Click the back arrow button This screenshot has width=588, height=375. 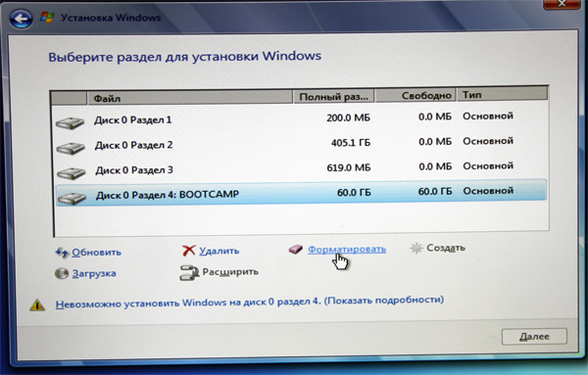point(22,19)
